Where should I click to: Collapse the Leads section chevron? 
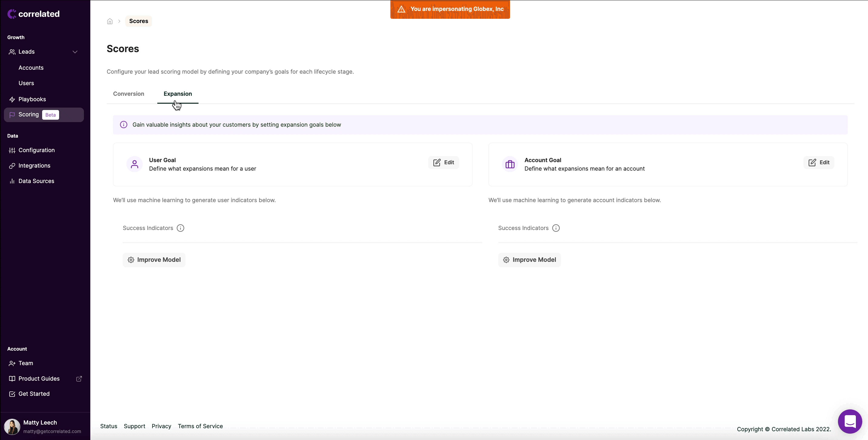pyautogui.click(x=75, y=52)
